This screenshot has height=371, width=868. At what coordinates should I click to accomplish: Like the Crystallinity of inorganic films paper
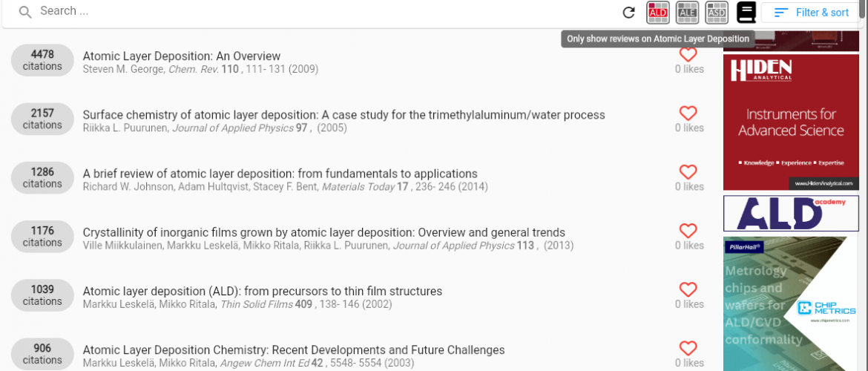click(688, 231)
